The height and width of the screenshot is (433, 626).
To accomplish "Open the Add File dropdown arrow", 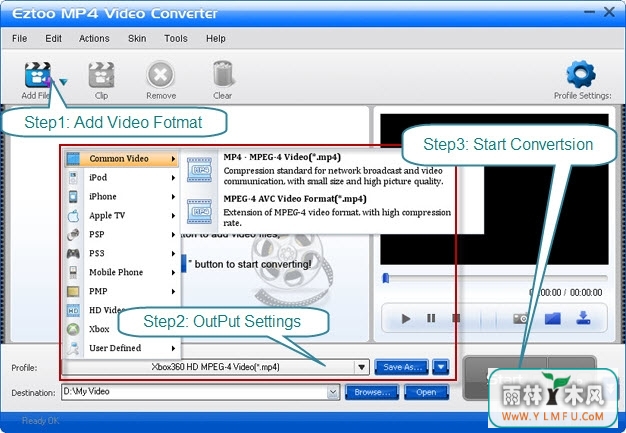I will (63, 82).
